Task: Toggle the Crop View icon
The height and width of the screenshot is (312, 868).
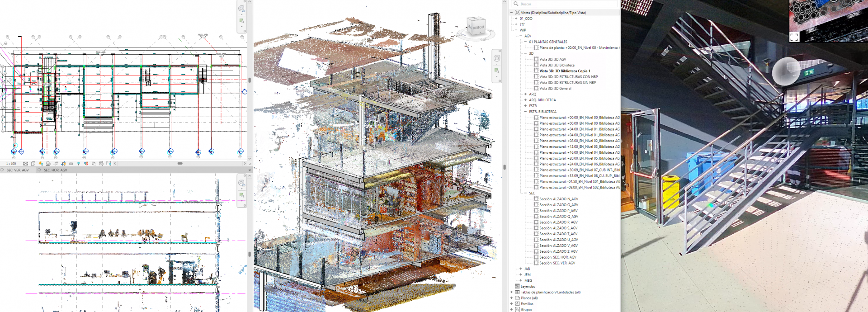Action: coord(56,164)
